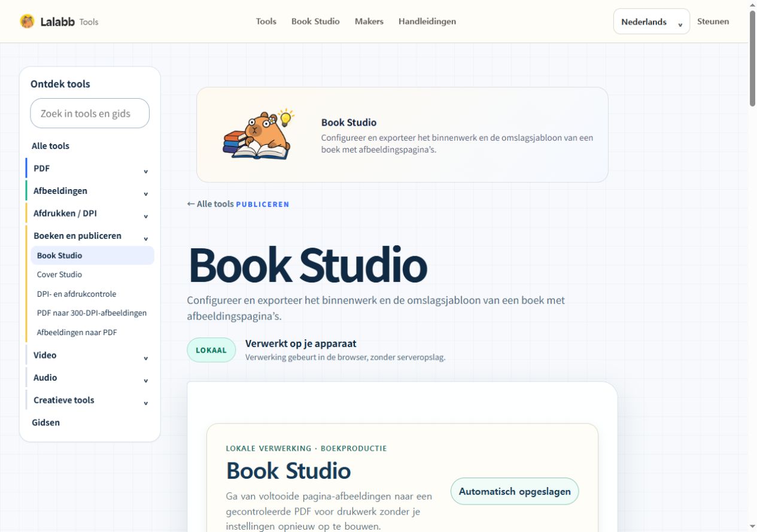Click the 'Ontdek tools' sidebar heading
Image resolution: width=757 pixels, height=532 pixels.
60,84
